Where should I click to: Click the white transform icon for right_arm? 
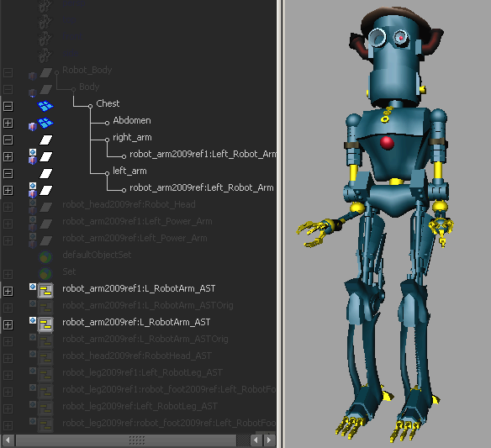45,140
